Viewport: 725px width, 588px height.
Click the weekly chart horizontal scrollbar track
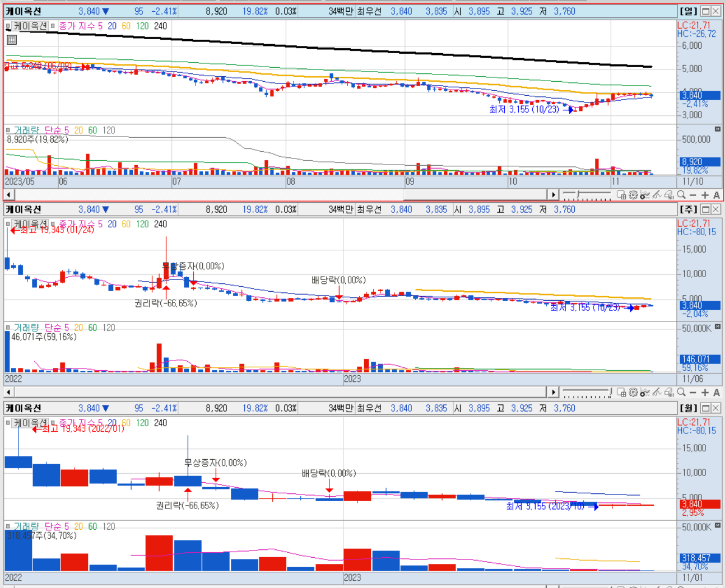[x=281, y=393]
